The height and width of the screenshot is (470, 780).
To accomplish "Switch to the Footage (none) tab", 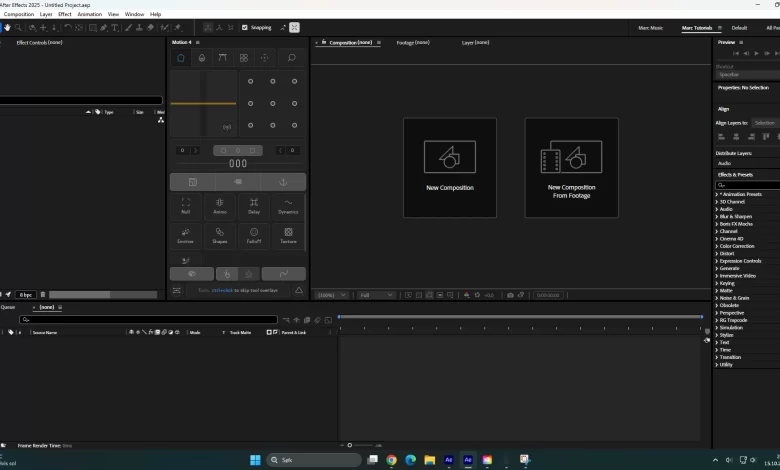I will 413,43.
